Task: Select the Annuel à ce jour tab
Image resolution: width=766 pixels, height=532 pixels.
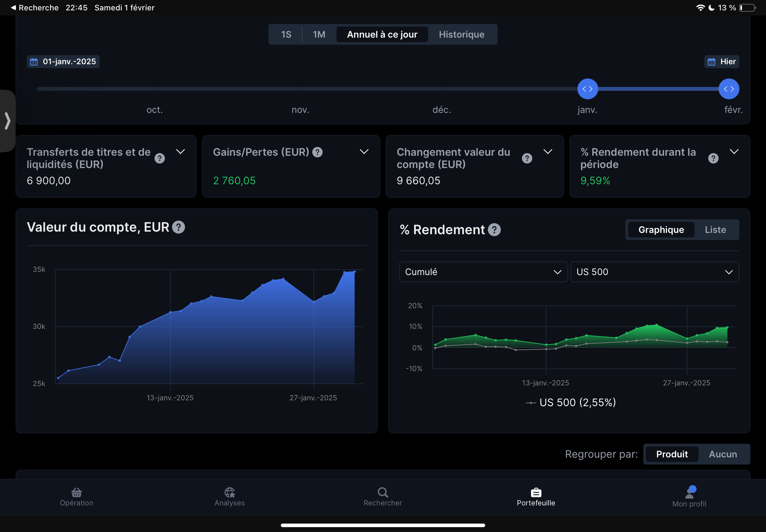Action: (x=382, y=34)
